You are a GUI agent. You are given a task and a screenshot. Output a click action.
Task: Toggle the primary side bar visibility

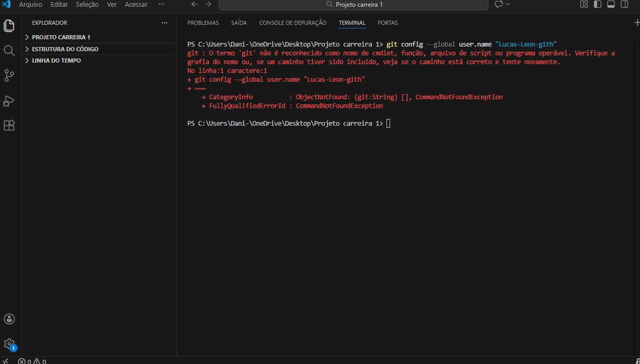[598, 4]
